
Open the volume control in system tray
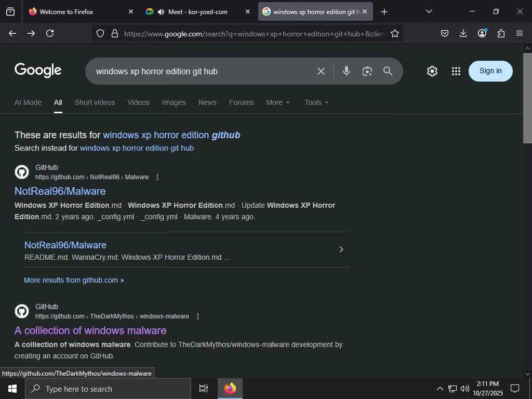click(465, 389)
